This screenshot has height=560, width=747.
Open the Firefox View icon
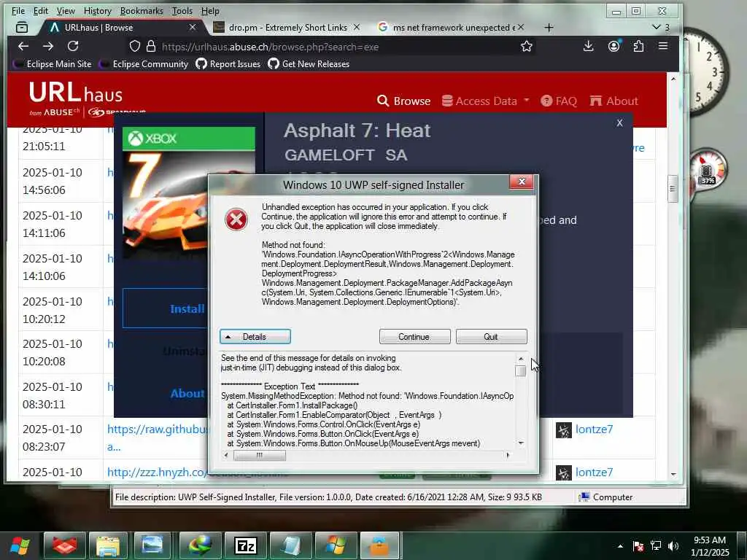[x=22, y=28]
